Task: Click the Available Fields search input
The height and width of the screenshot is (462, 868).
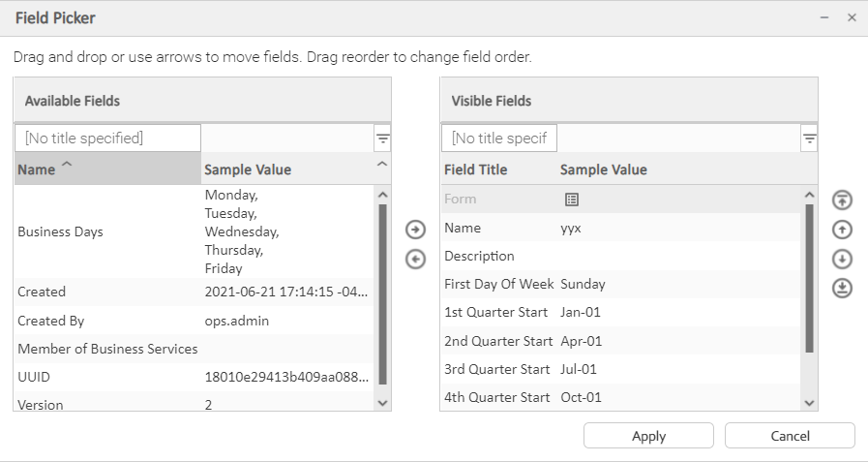Action: (108, 139)
